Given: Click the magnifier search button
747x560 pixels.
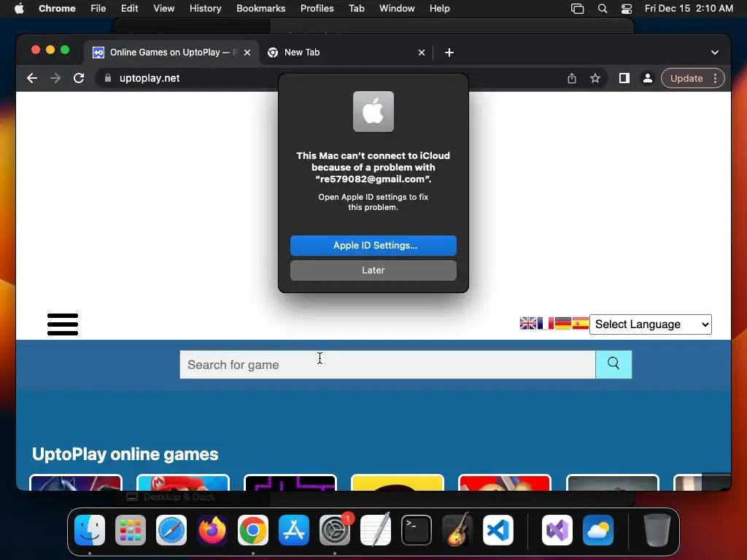Looking at the screenshot, I should 614,365.
